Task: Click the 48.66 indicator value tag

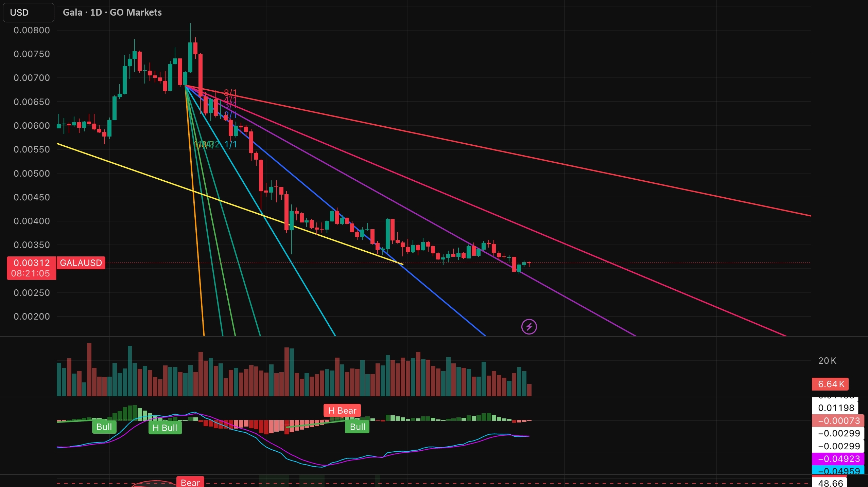Action: [x=830, y=483]
